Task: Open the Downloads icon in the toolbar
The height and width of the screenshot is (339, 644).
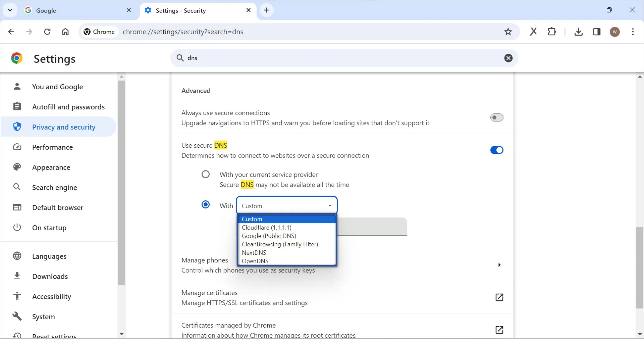Action: pyautogui.click(x=579, y=32)
